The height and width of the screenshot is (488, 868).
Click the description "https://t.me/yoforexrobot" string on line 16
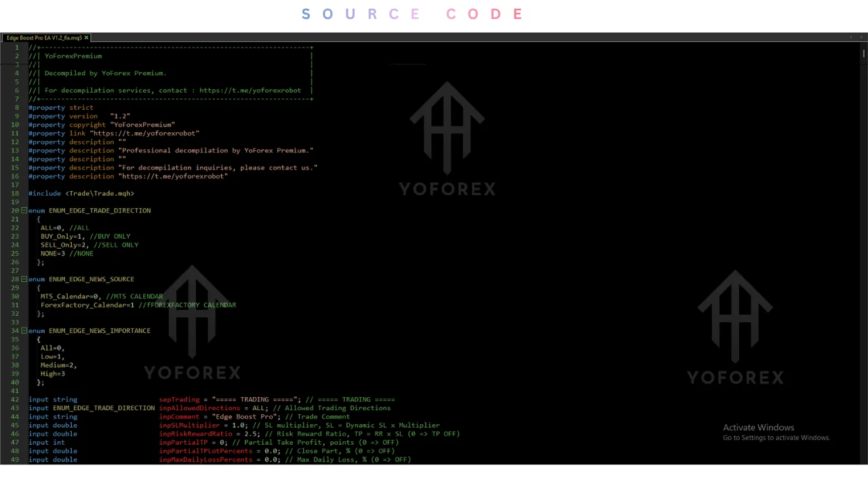click(173, 176)
